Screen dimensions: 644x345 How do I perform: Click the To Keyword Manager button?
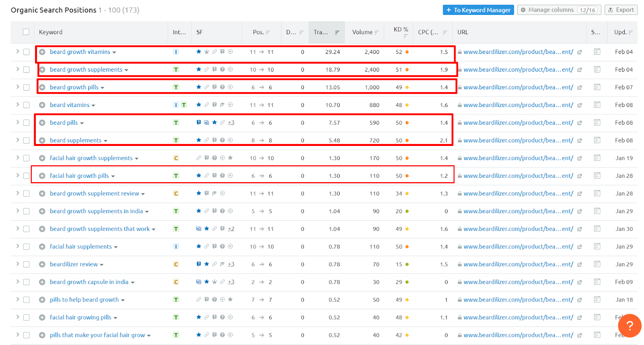[x=478, y=10]
